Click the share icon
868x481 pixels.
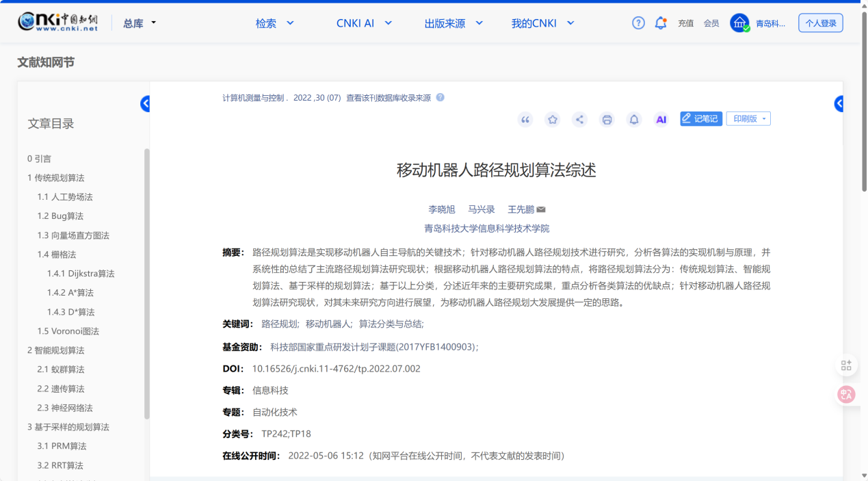click(x=579, y=120)
